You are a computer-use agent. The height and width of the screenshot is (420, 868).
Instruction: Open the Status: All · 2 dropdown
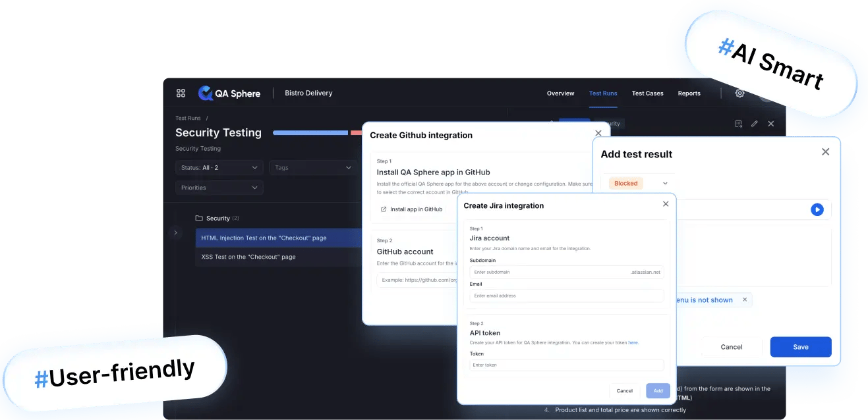coord(219,168)
